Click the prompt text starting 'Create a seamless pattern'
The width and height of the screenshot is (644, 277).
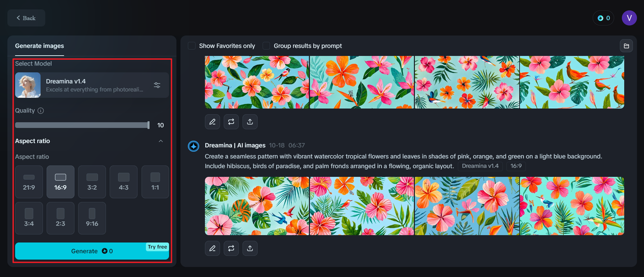point(404,161)
